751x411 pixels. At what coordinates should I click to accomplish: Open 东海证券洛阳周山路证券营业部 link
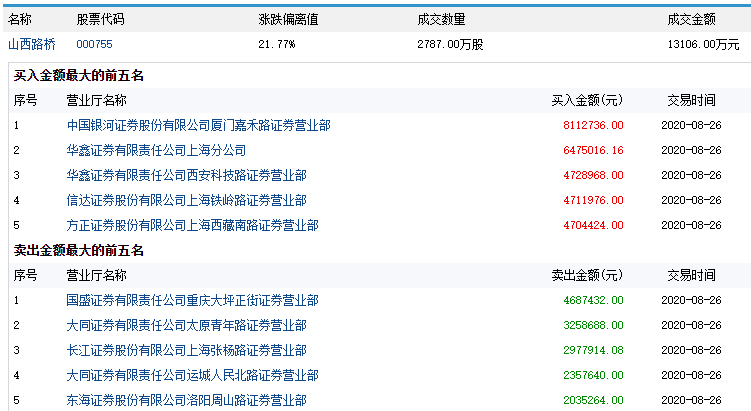(186, 400)
